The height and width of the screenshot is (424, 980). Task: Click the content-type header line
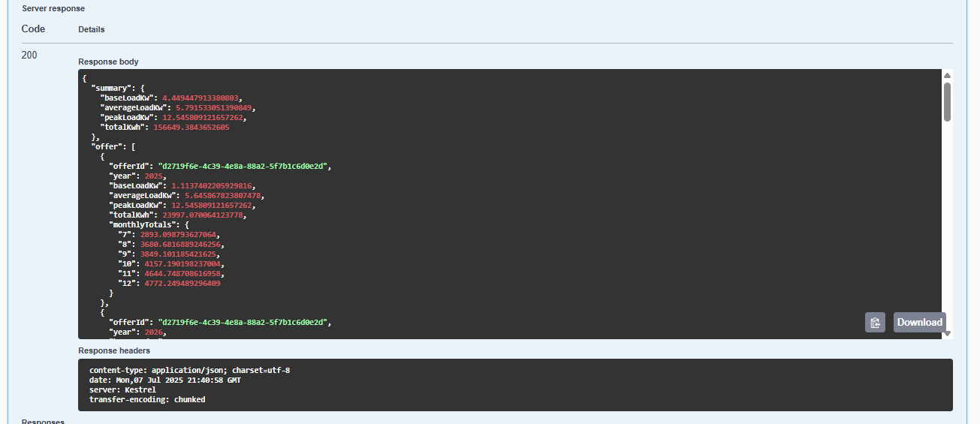tap(189, 371)
